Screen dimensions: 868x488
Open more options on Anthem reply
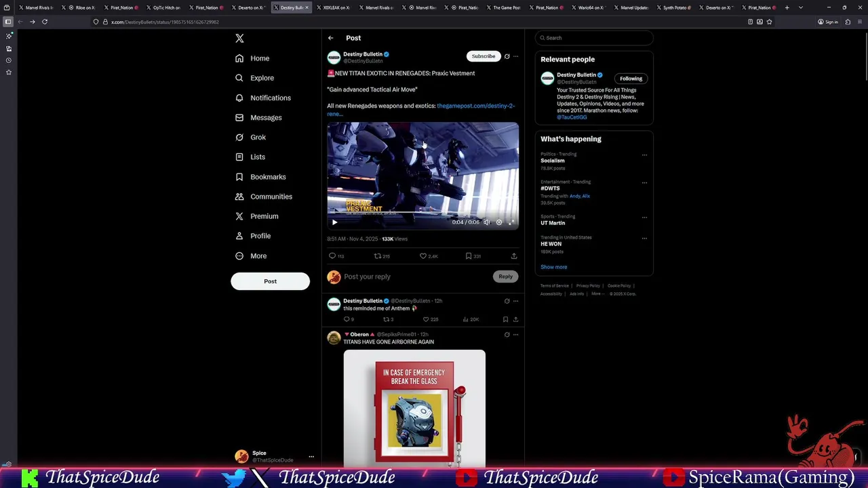coord(515,301)
